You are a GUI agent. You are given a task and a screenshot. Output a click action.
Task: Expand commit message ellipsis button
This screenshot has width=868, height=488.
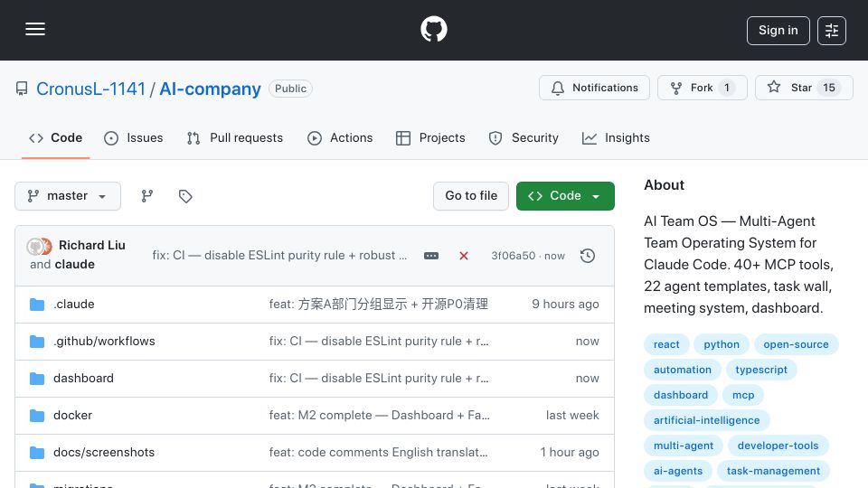(x=431, y=256)
